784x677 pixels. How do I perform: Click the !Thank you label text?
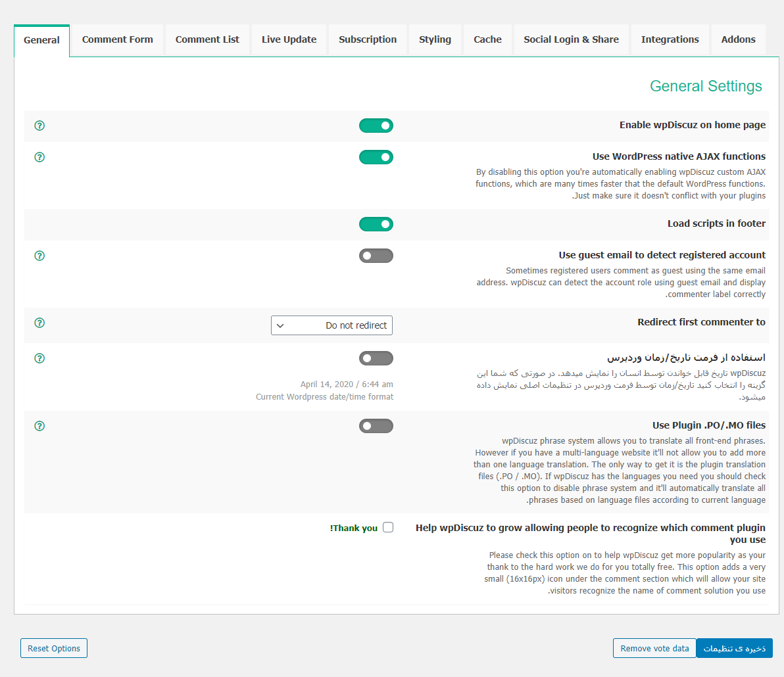pyautogui.click(x=353, y=528)
